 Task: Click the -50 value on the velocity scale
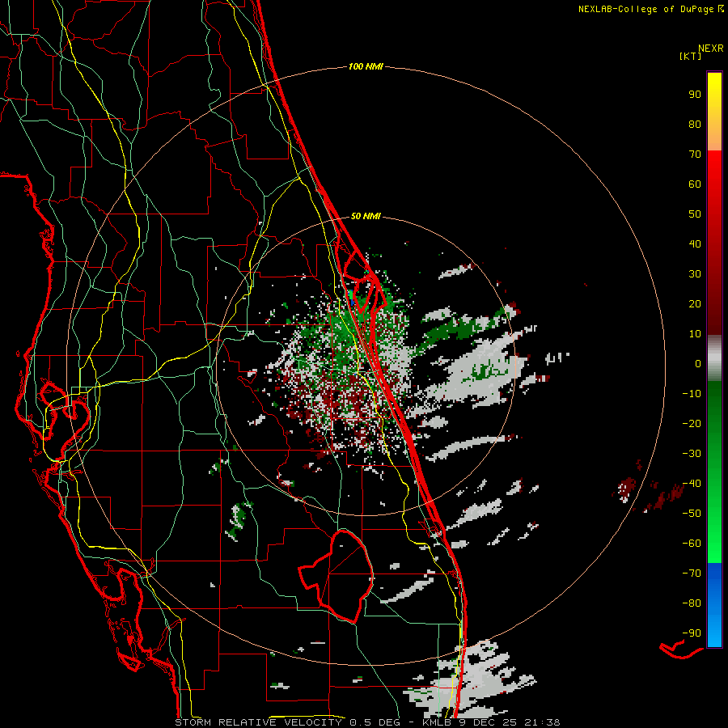click(692, 514)
